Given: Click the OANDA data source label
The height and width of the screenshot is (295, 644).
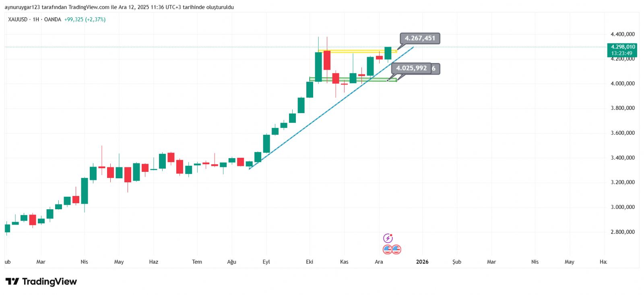Looking at the screenshot, I should point(53,19).
